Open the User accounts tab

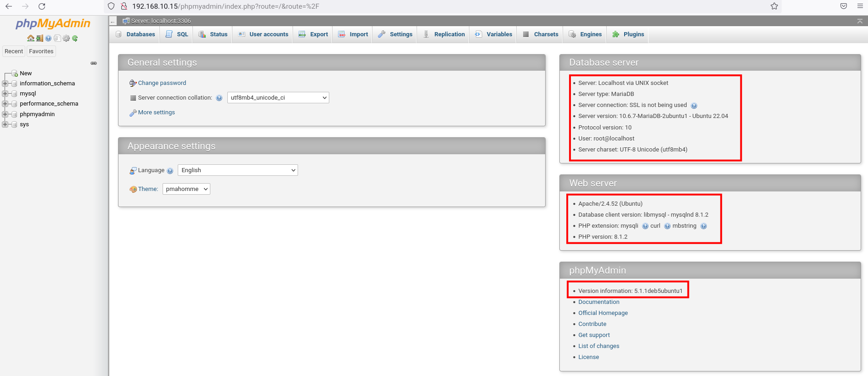263,34
